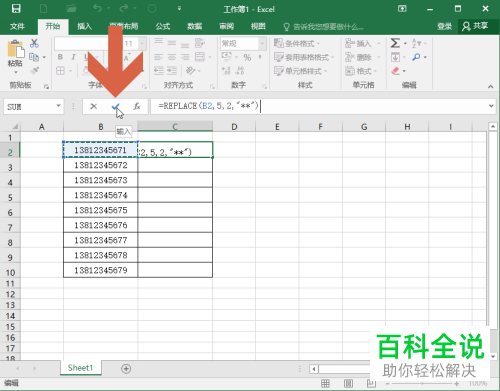Viewport: 500px width, 391px height.
Task: Expand the formula bar chevron
Action: pos(491,106)
